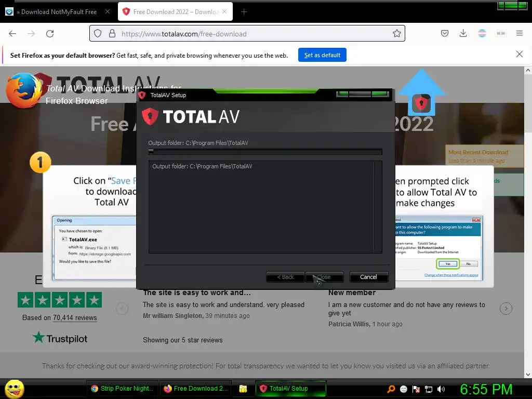The width and height of the screenshot is (532, 399).
Task: Select the Free Download 2022 tab
Action: 176,12
